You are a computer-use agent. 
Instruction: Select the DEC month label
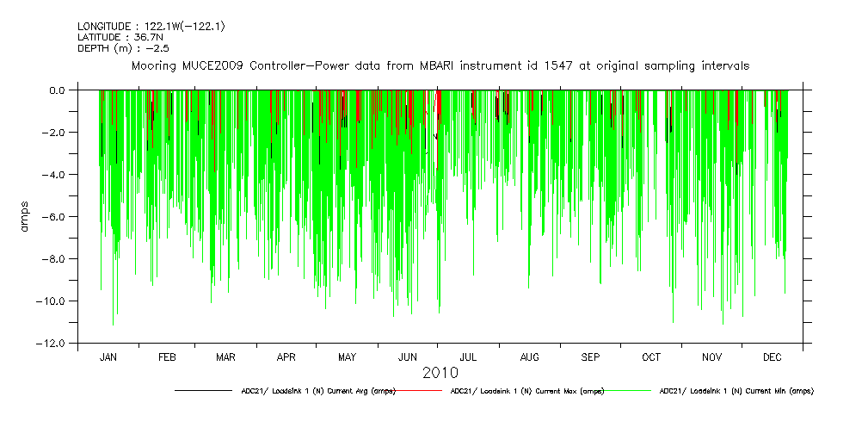772,357
